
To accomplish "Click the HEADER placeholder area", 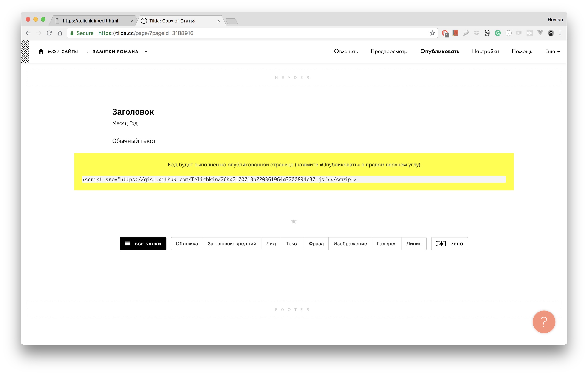I will tap(294, 77).
